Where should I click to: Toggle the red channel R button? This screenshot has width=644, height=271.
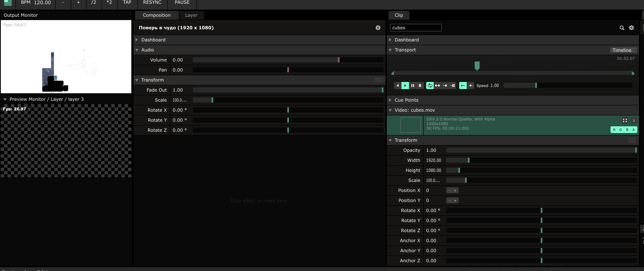(614, 130)
